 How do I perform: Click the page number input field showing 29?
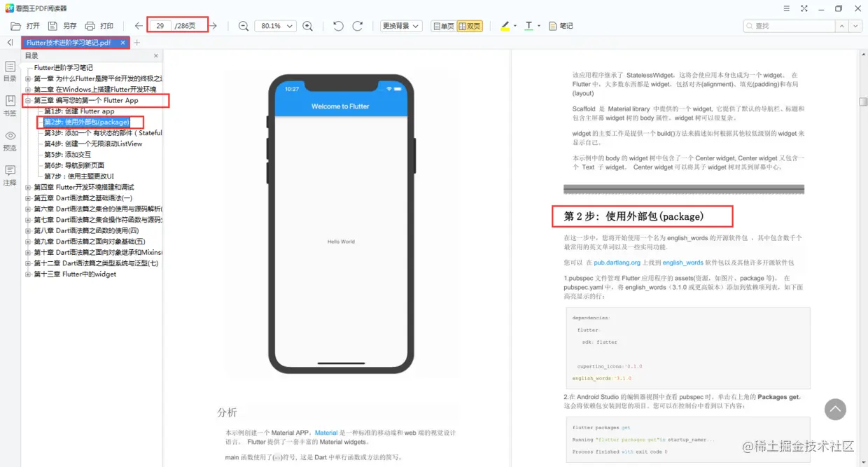pos(160,26)
